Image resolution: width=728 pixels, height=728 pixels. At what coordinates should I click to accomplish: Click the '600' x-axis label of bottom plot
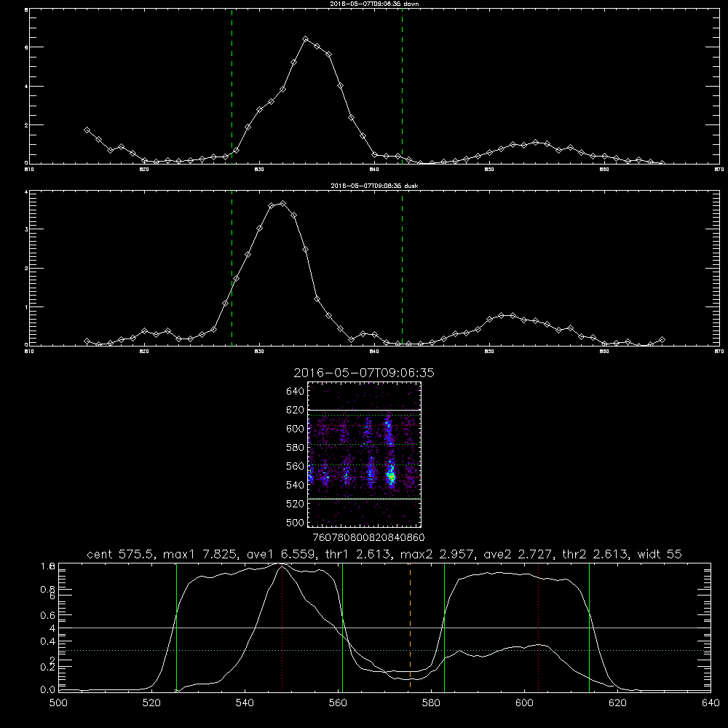point(525,703)
